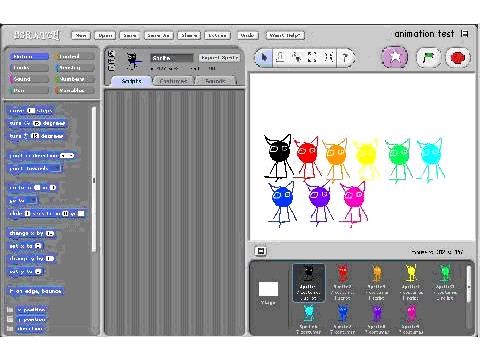Click the move steps block

coord(31,110)
